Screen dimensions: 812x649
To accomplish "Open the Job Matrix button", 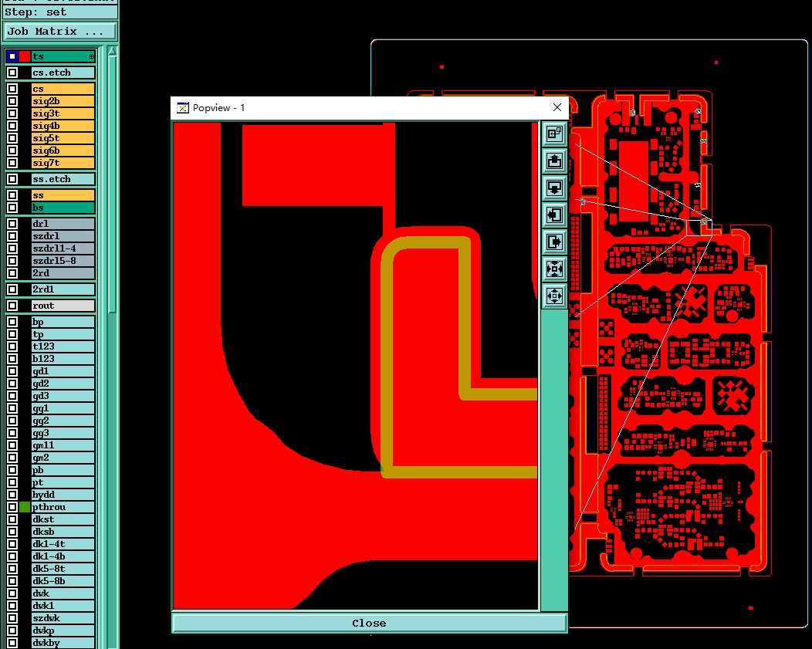I will pyautogui.click(x=60, y=32).
